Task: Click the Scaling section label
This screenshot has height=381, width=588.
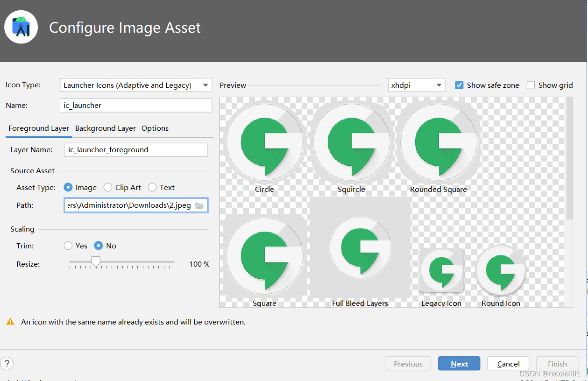Action: [x=22, y=229]
